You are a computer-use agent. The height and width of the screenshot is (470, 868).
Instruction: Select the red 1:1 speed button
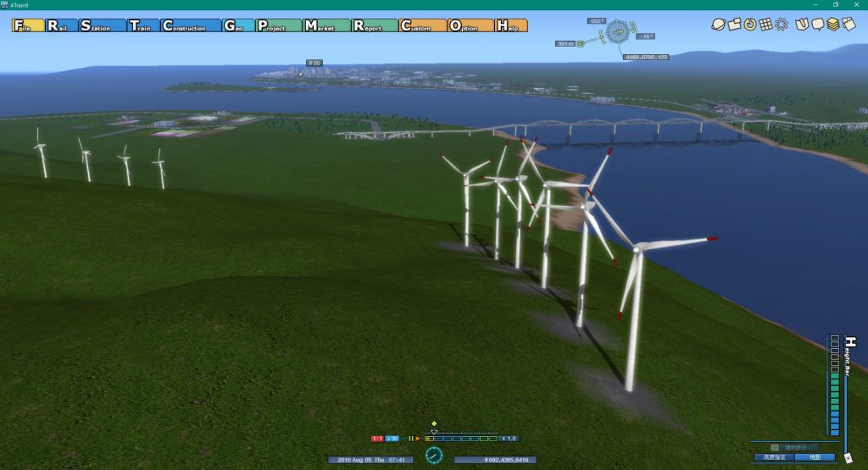pos(377,439)
